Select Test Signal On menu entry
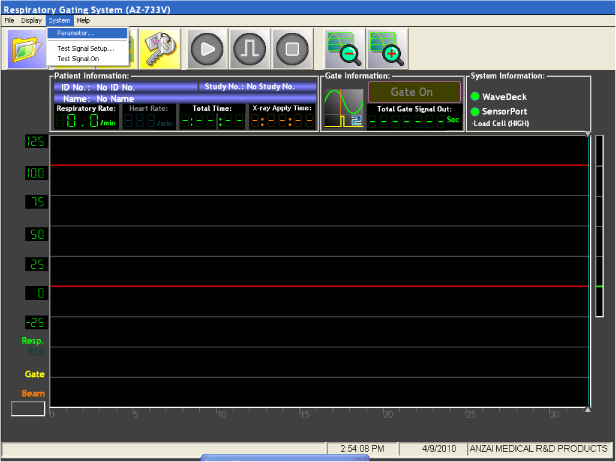This screenshot has height=462, width=616. 78,58
